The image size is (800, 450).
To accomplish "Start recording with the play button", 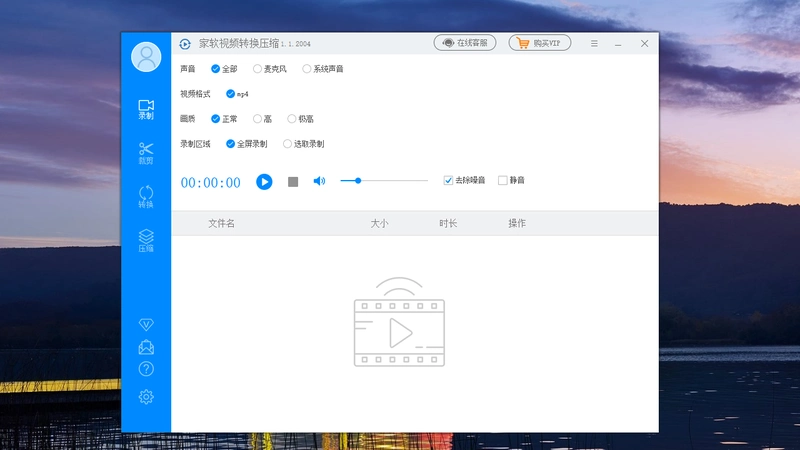I will point(264,182).
